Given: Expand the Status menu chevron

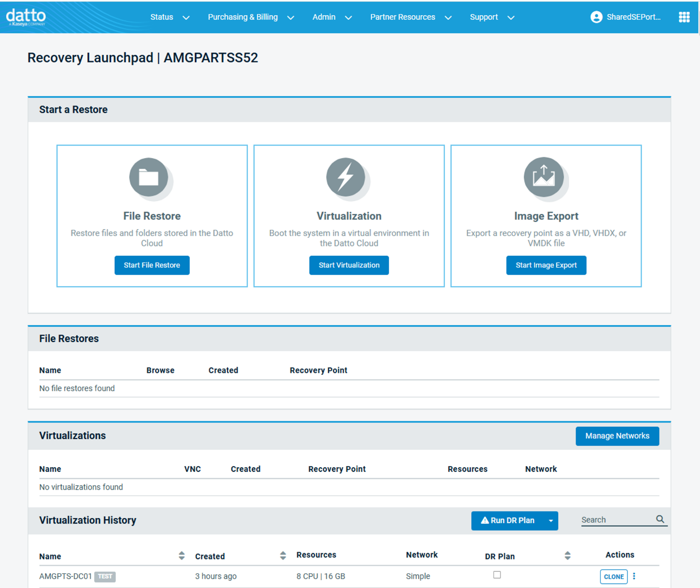Looking at the screenshot, I should 186,18.
